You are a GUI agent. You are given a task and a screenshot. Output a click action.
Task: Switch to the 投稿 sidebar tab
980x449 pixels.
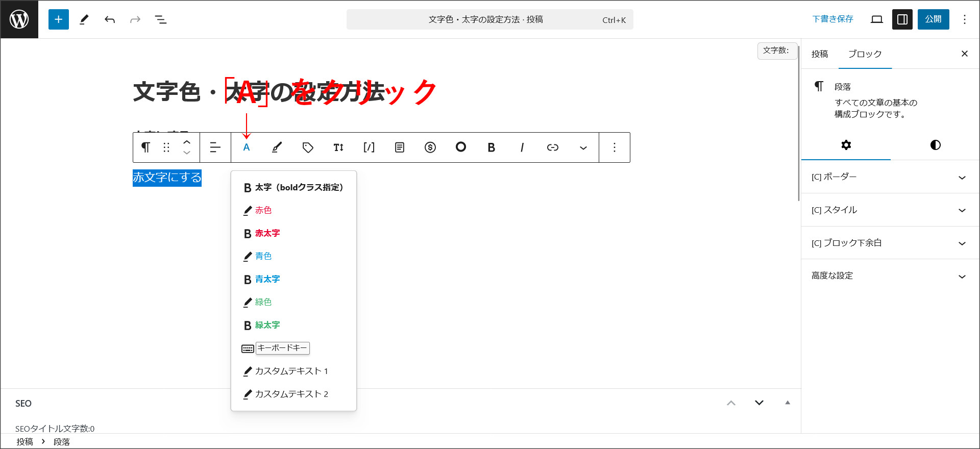pyautogui.click(x=820, y=54)
